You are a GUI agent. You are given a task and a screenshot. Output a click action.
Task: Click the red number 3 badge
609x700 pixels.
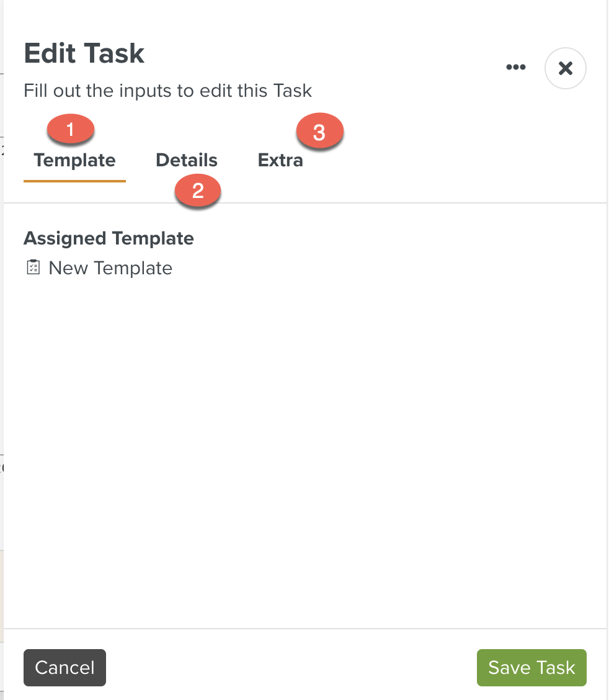point(319,132)
